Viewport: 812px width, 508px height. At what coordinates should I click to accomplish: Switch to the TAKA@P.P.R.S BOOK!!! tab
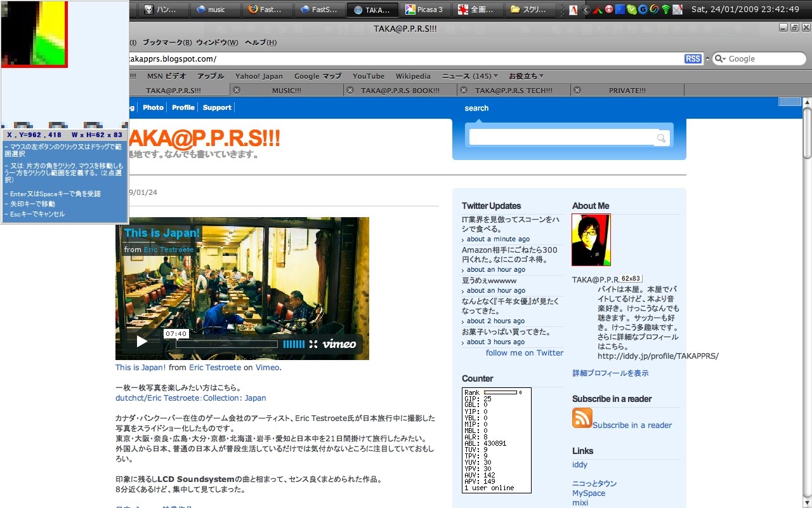click(x=400, y=90)
